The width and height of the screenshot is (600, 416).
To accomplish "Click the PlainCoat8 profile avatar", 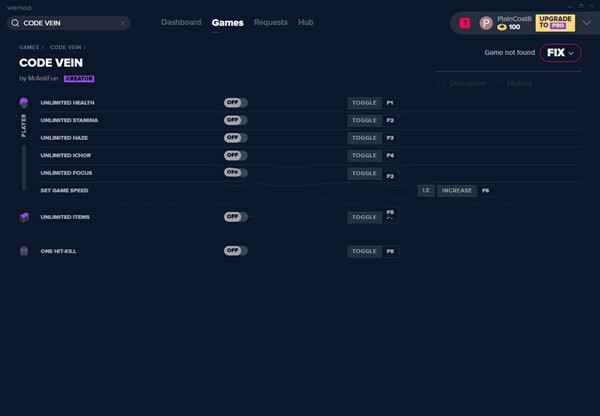I will click(486, 23).
